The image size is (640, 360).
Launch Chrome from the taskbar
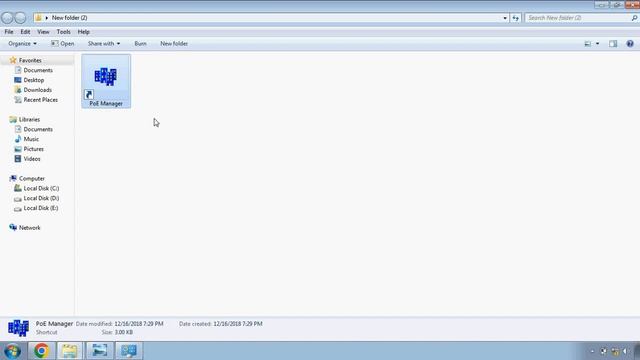click(x=41, y=351)
